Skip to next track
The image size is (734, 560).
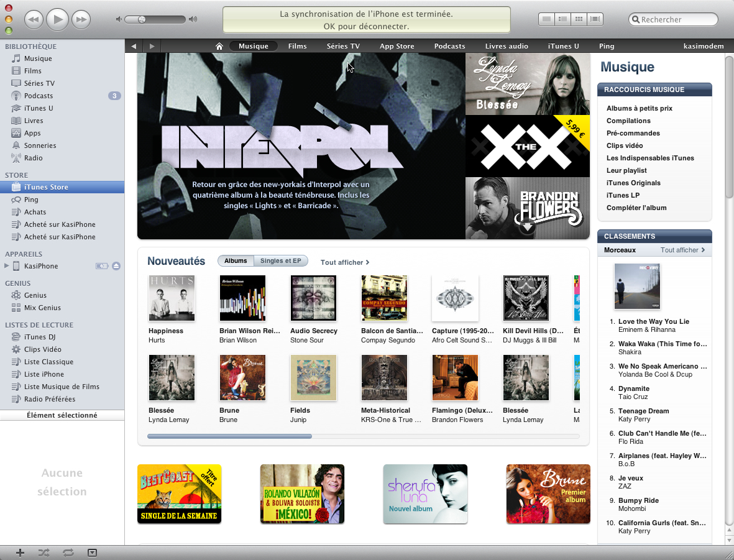pyautogui.click(x=81, y=19)
